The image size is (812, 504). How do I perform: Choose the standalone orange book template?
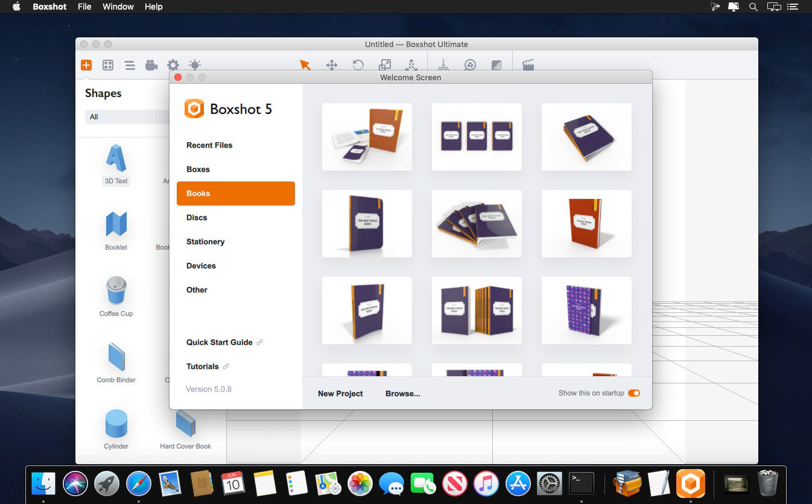click(586, 224)
